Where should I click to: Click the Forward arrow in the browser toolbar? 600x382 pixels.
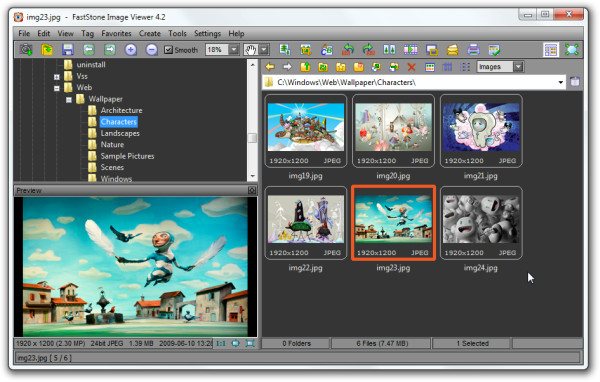pos(287,67)
